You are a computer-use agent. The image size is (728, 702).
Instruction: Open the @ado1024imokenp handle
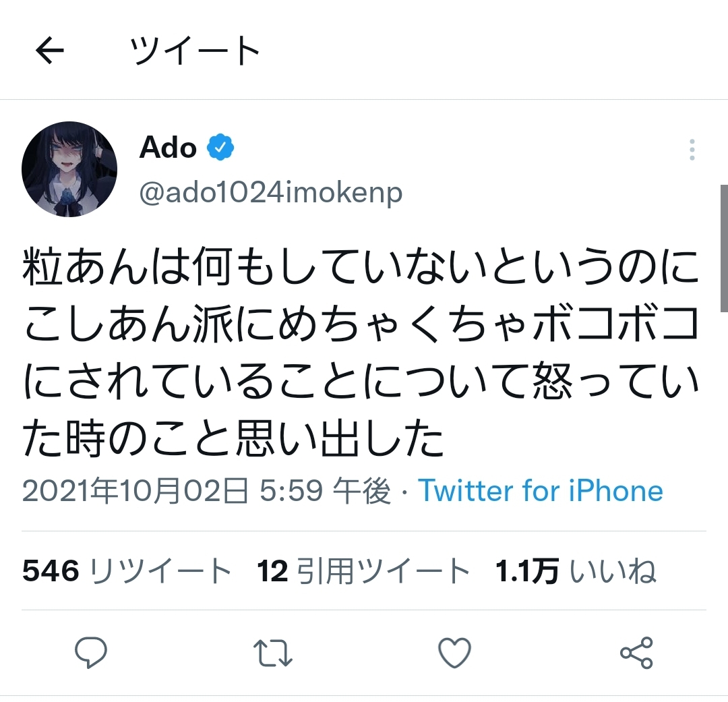point(271,192)
